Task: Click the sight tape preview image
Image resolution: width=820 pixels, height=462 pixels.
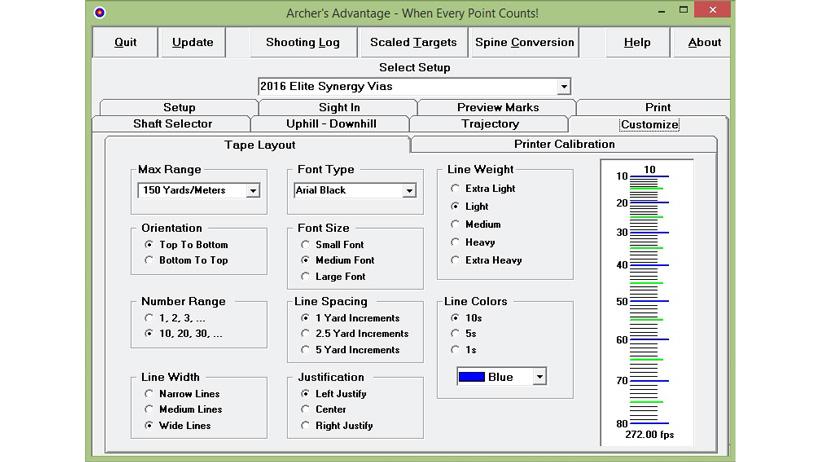Action: click(x=647, y=302)
